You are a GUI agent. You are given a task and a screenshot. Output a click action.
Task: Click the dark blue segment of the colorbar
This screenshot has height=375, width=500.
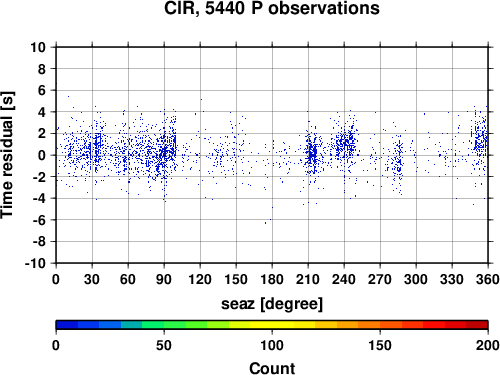point(67,325)
